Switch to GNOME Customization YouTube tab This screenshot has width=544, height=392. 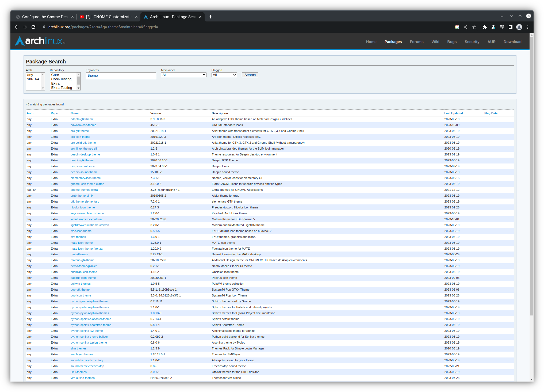point(109,17)
